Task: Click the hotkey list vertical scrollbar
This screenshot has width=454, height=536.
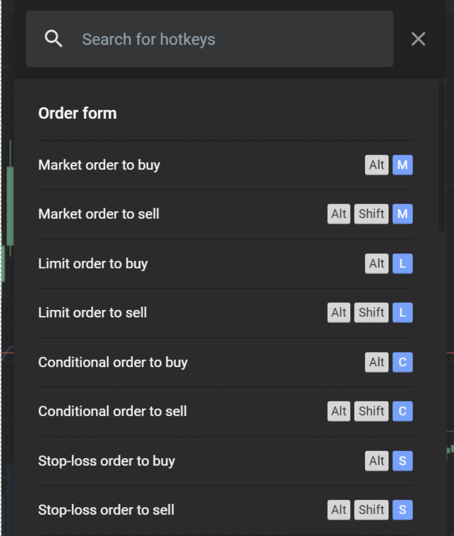Action: pos(442,156)
